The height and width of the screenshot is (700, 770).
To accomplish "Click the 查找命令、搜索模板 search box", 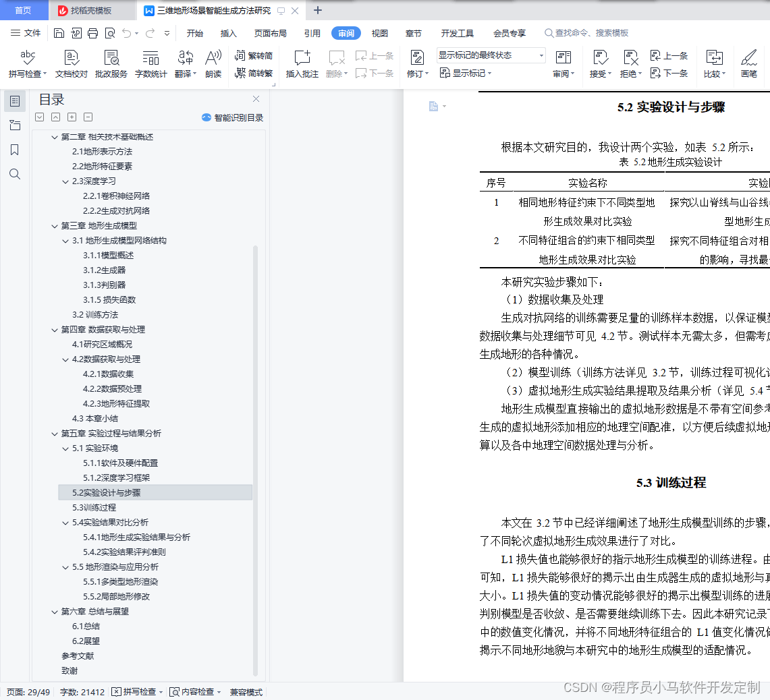I will [x=587, y=33].
